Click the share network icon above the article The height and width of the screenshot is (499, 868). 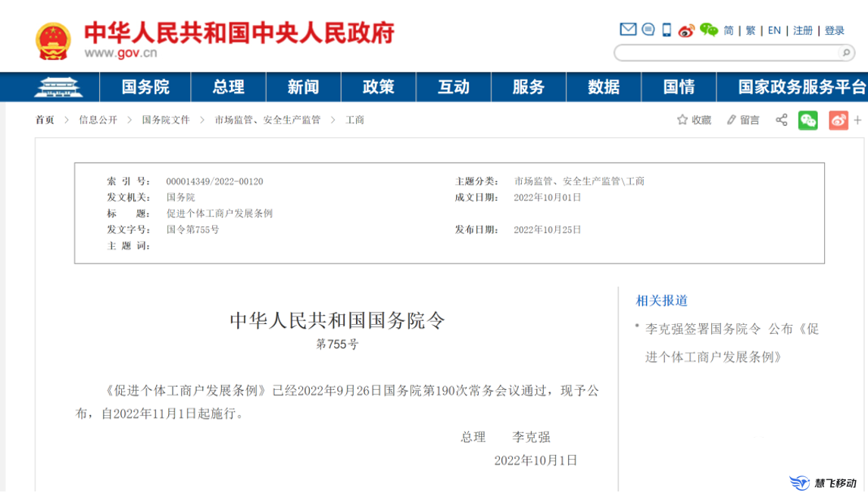(x=782, y=120)
